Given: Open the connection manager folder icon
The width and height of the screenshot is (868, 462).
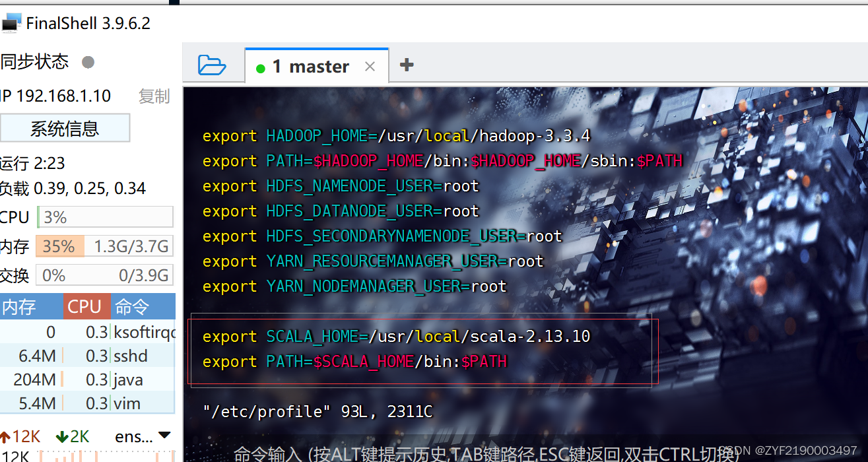Looking at the screenshot, I should (x=212, y=65).
